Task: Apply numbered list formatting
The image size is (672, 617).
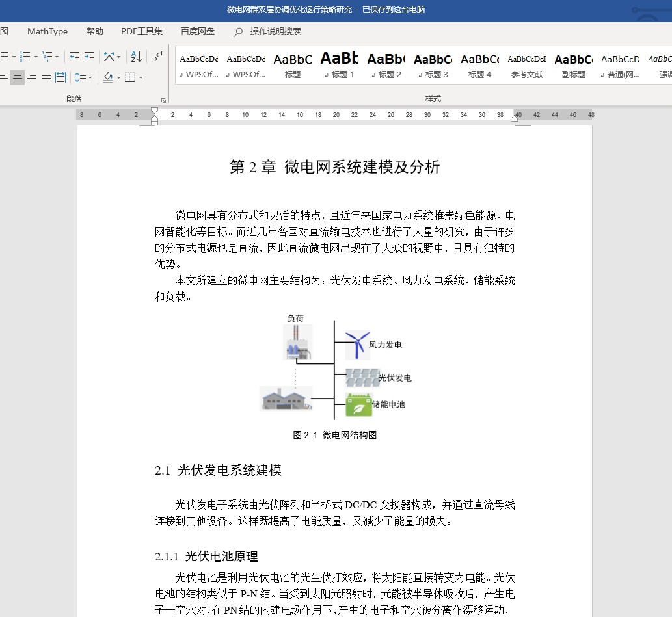Action: (x=25, y=57)
